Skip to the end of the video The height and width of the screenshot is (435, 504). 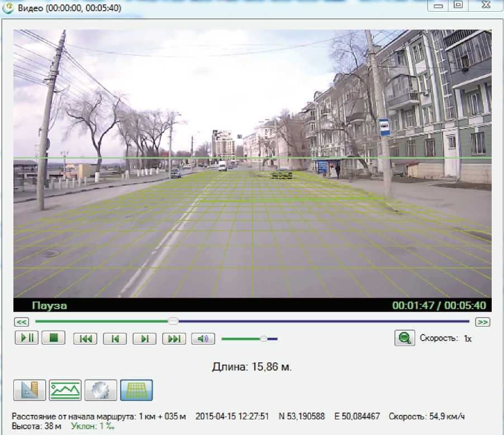coord(174,338)
